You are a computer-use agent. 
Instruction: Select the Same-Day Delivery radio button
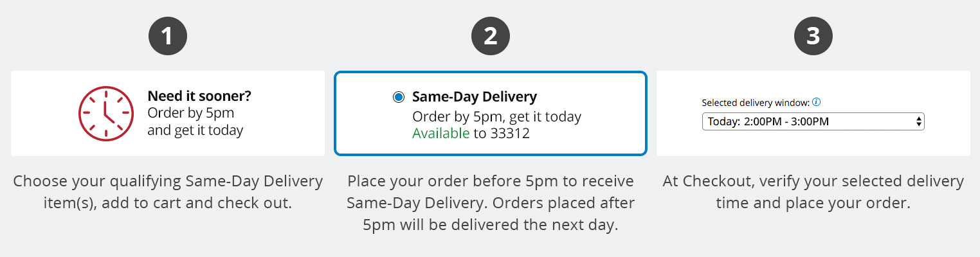click(x=399, y=97)
